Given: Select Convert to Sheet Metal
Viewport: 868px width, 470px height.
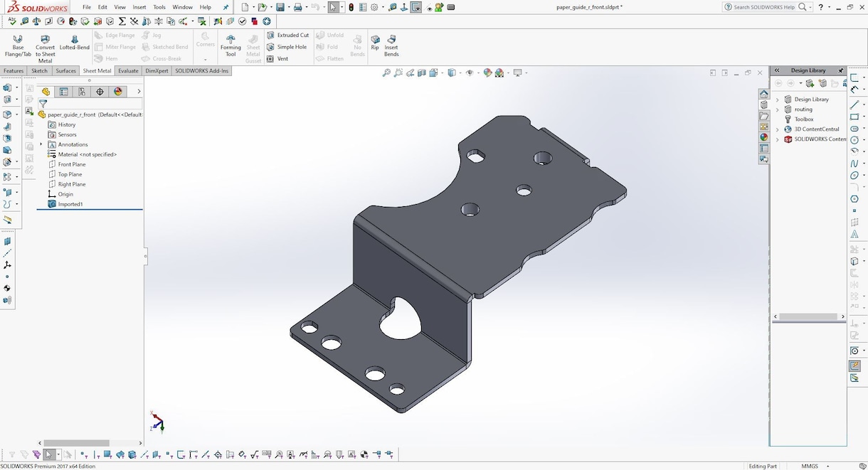Looking at the screenshot, I should pyautogui.click(x=45, y=48).
